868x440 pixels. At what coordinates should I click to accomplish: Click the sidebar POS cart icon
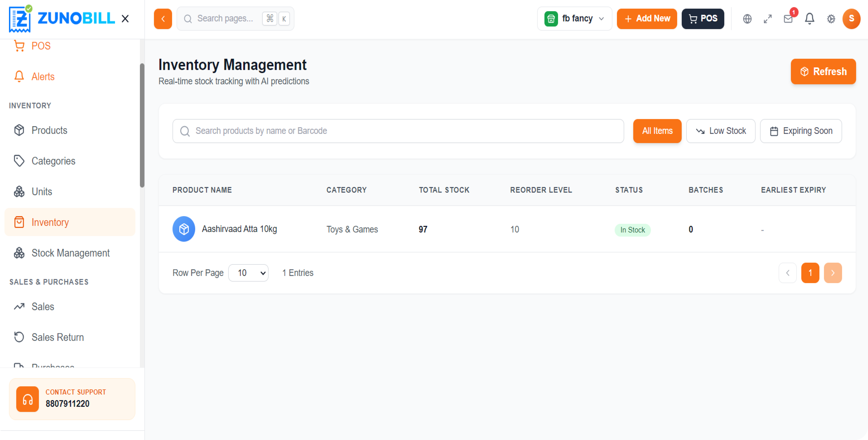tap(19, 46)
